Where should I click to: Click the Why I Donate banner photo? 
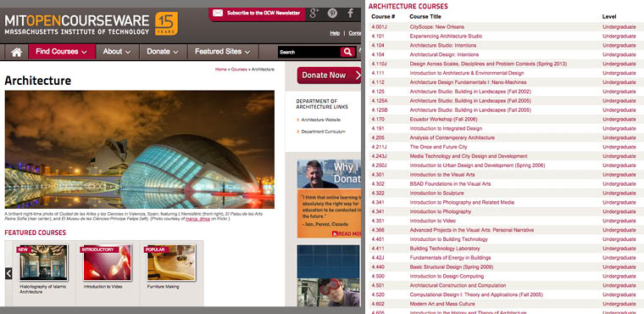coord(329,174)
